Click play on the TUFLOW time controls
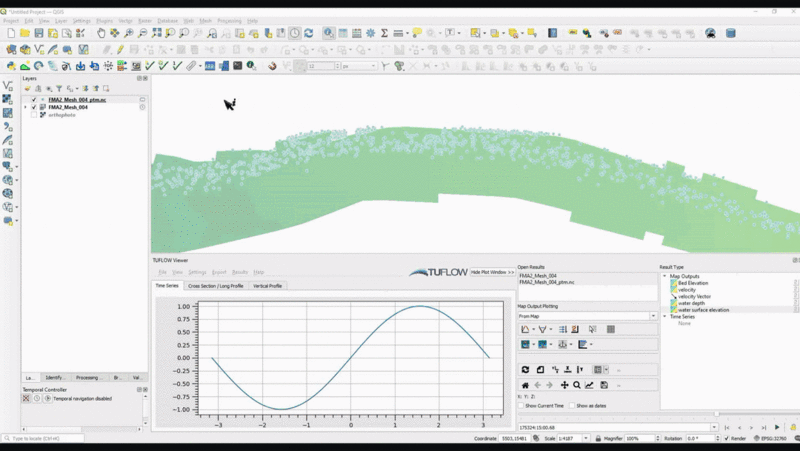 777,427
